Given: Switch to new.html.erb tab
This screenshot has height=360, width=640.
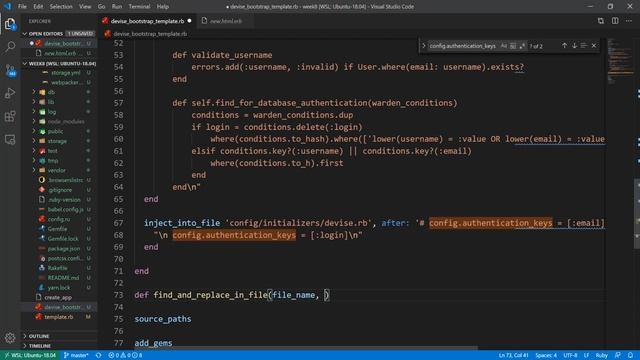Looking at the screenshot, I should coord(225,21).
